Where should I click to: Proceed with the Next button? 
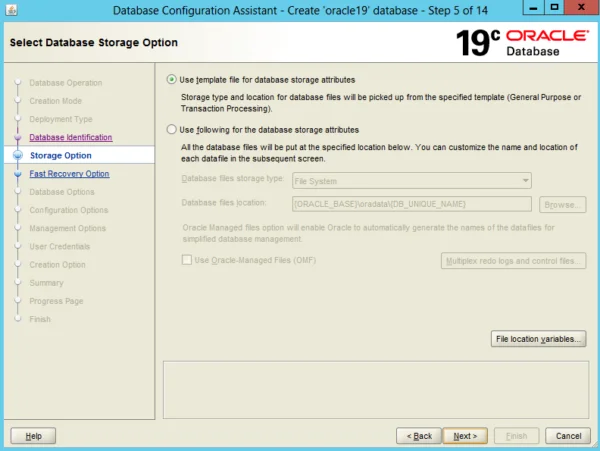click(465, 436)
